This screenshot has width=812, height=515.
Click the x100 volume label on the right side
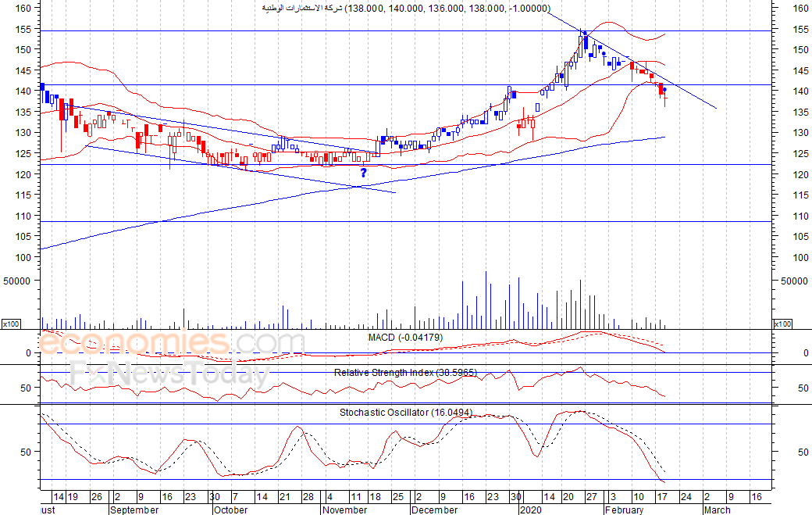tap(782, 324)
